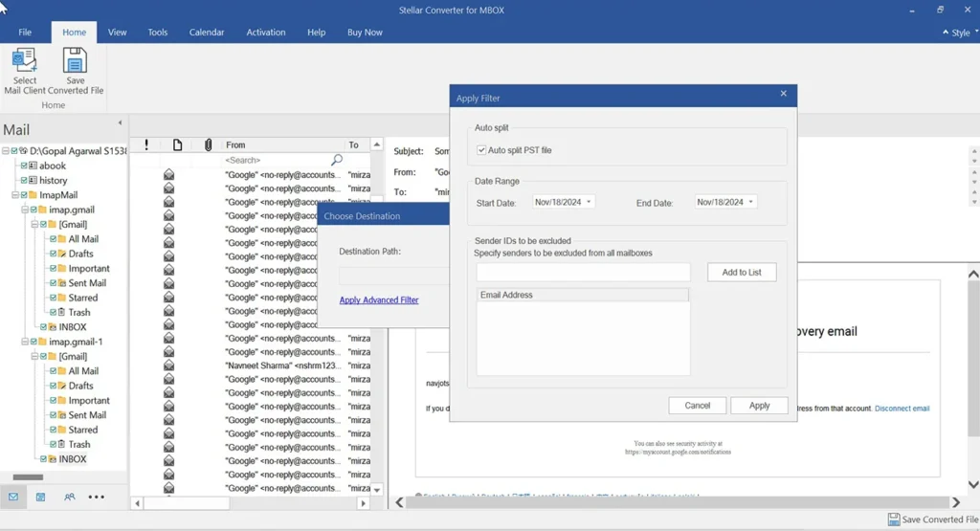Uncheck the ImapMail folder checkbox

[x=24, y=195]
